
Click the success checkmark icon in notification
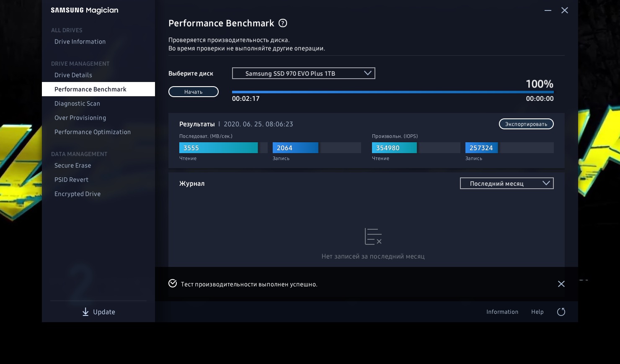click(173, 284)
